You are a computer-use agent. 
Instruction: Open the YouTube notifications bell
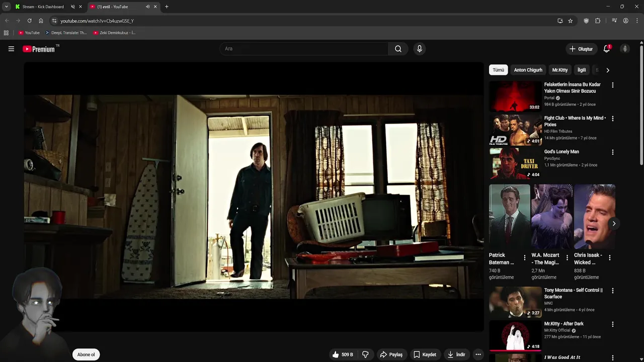click(x=607, y=49)
